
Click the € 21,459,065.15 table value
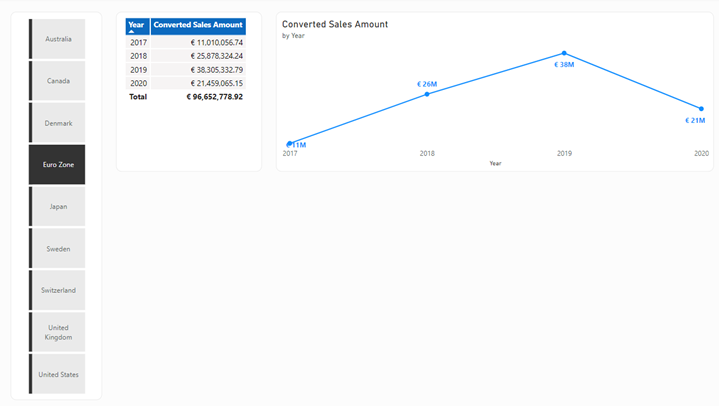pos(216,83)
